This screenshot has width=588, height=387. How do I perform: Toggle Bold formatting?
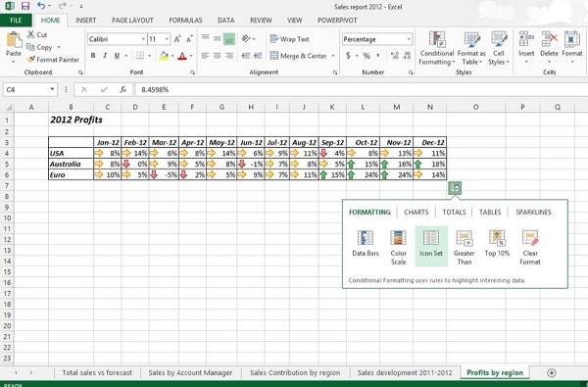[x=93, y=56]
